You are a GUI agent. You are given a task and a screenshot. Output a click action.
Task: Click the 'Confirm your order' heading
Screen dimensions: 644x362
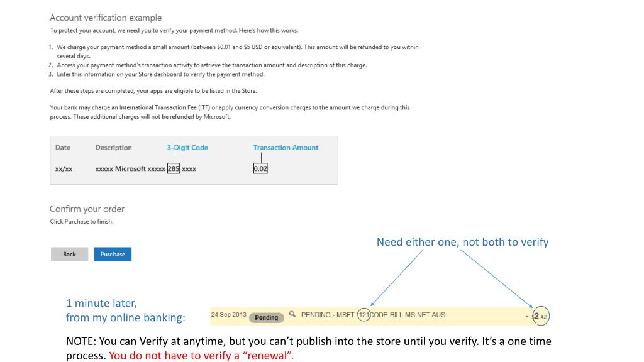87,209
